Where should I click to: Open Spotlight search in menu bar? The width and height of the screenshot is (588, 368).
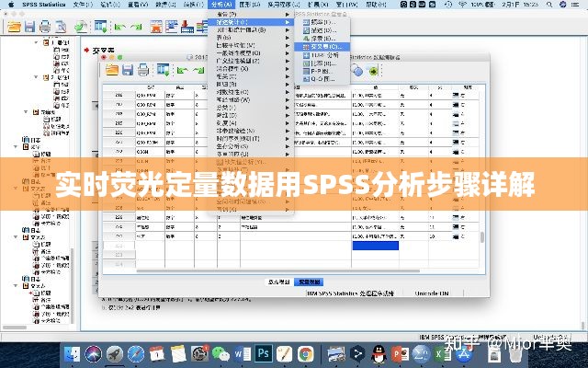click(x=549, y=5)
